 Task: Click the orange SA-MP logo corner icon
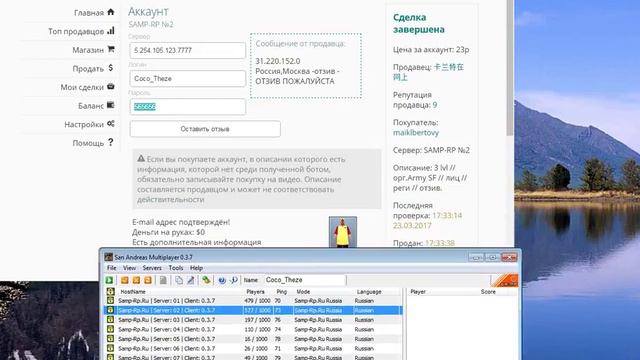tap(506, 280)
